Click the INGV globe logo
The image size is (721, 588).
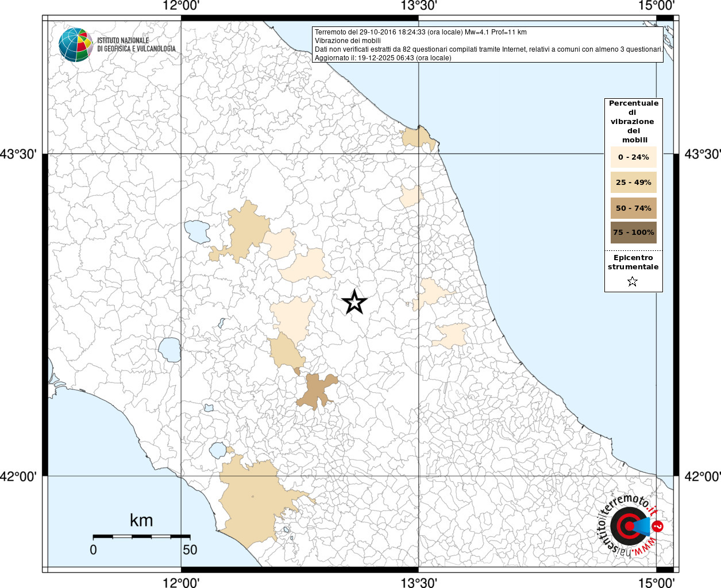[75, 45]
